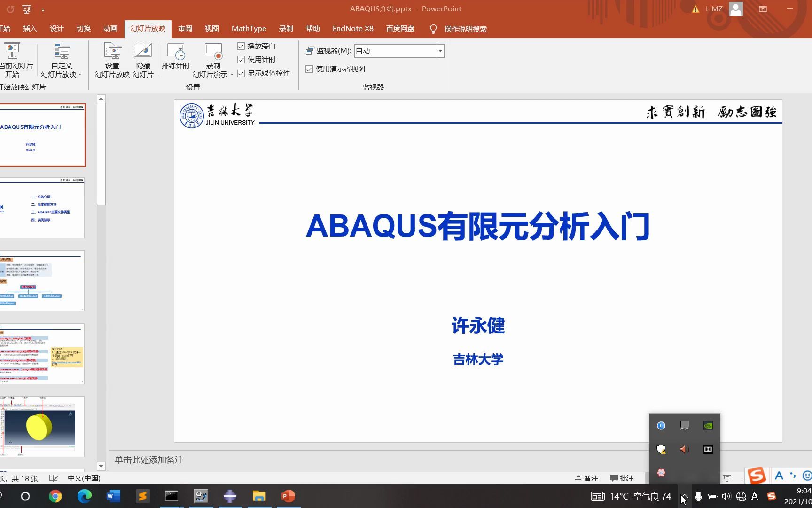Select slide 1 thumbnail ABAQUS有限元分析入门

42,135
